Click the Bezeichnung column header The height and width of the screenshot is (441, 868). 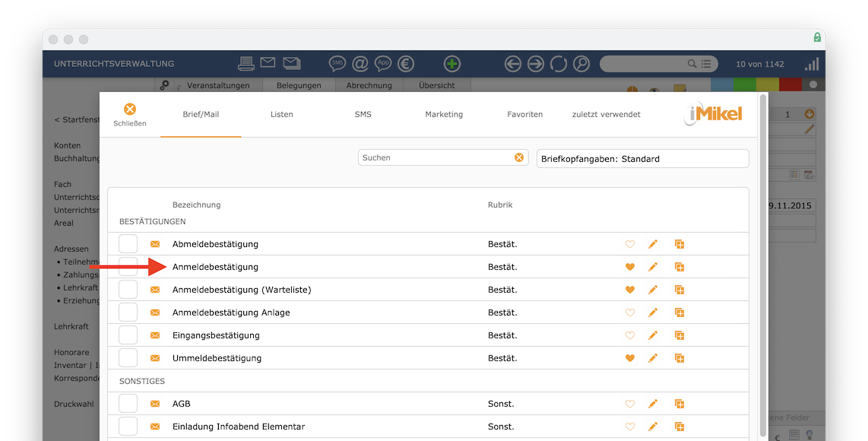click(x=197, y=205)
